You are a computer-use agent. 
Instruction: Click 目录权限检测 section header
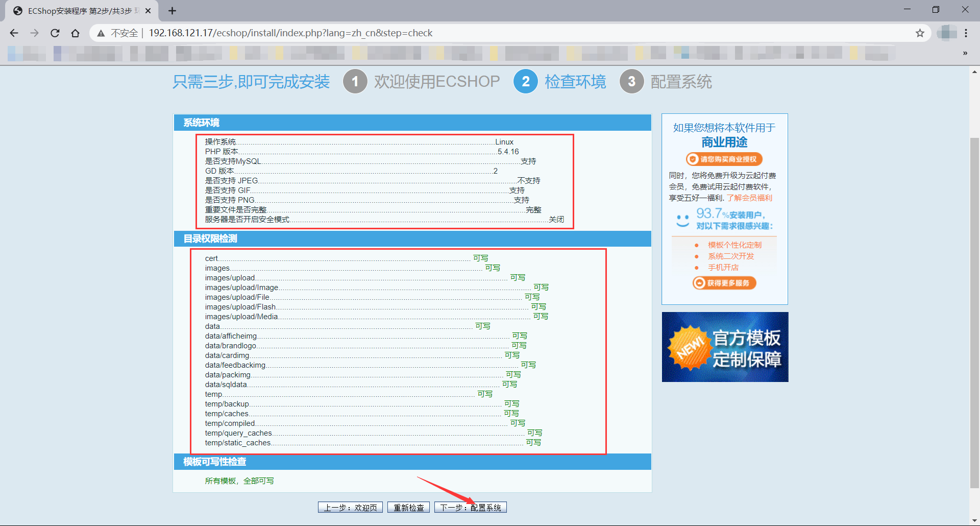(x=412, y=238)
